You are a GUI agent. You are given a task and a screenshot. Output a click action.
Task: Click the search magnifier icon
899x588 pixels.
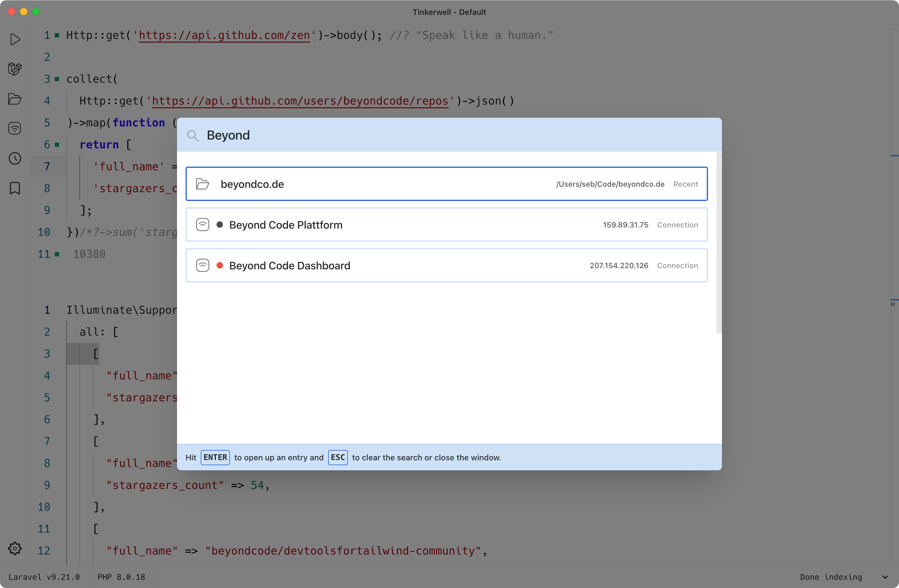pyautogui.click(x=193, y=136)
